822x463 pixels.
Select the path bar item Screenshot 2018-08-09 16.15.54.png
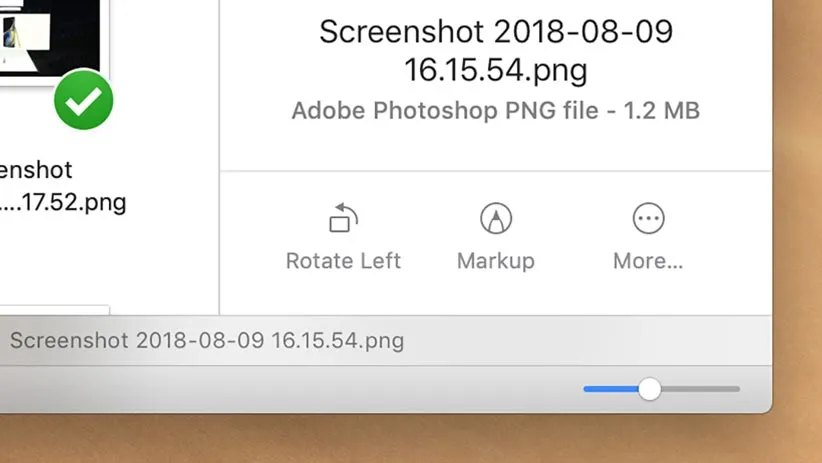click(207, 340)
